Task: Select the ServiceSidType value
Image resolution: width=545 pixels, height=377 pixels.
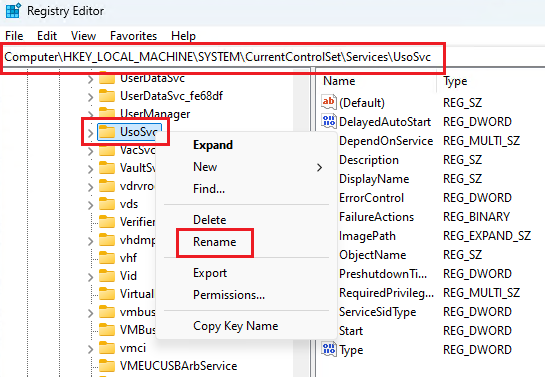Action: (377, 312)
